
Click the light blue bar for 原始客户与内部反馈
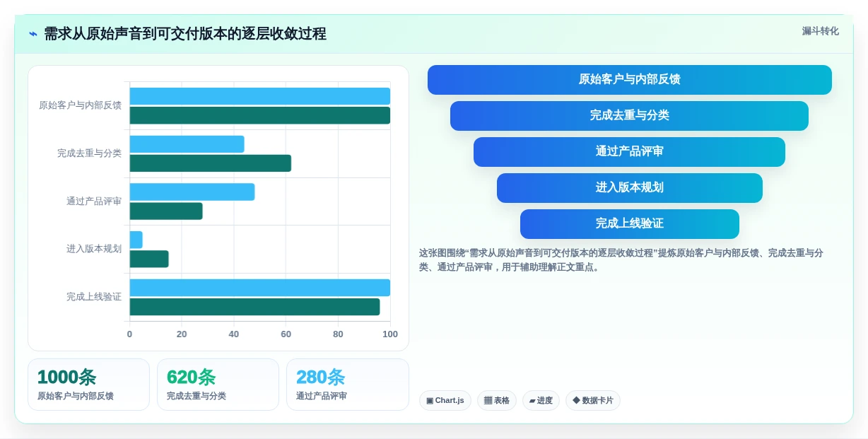tap(259, 96)
